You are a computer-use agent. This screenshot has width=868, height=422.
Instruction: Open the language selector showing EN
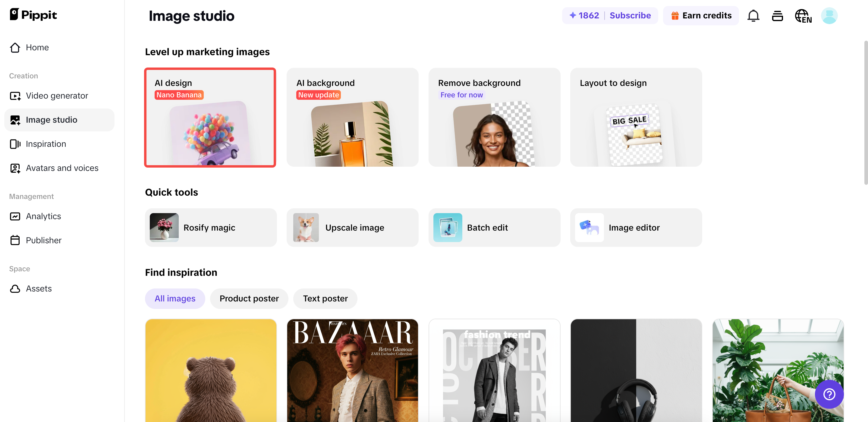(803, 15)
